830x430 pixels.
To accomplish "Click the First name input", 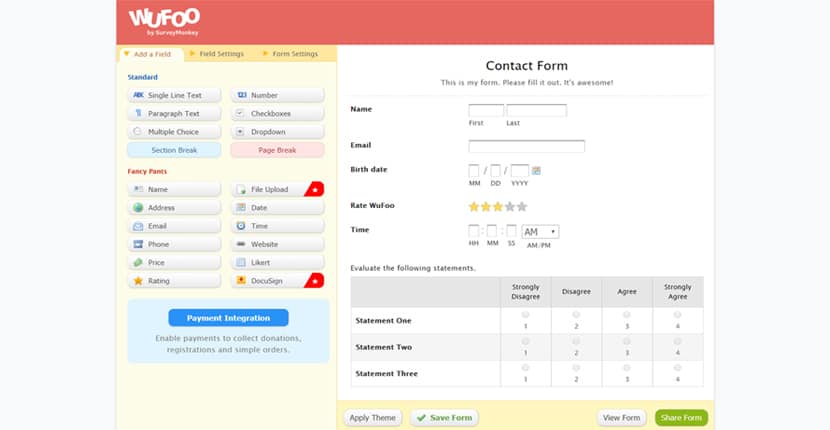I will [486, 111].
